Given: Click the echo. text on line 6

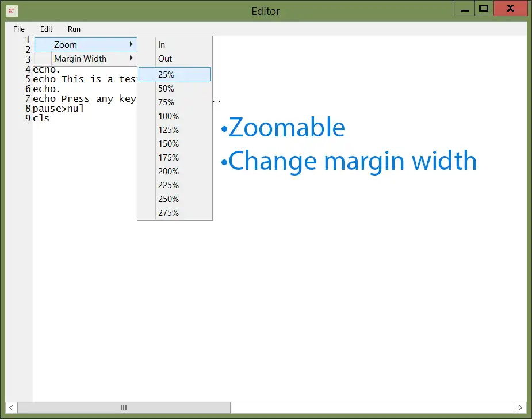Looking at the screenshot, I should (x=47, y=89).
